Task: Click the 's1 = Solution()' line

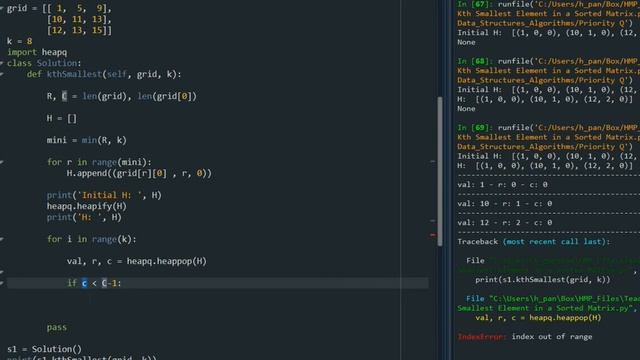Action: pos(44,349)
